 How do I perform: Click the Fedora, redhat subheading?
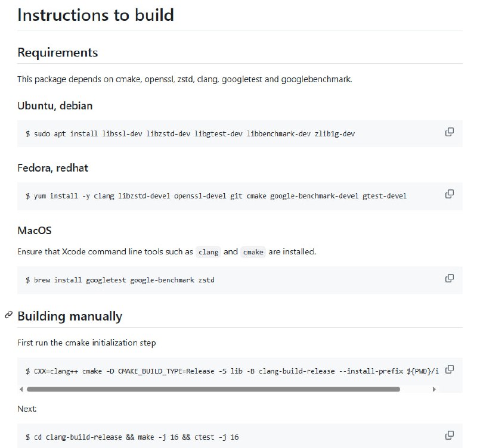[52, 168]
